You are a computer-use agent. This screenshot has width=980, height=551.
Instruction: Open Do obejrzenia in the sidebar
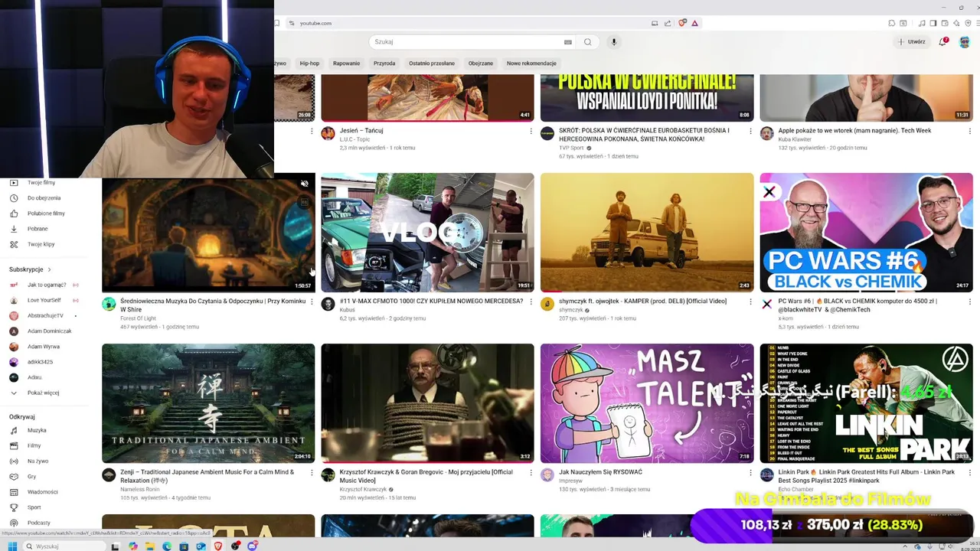(44, 198)
